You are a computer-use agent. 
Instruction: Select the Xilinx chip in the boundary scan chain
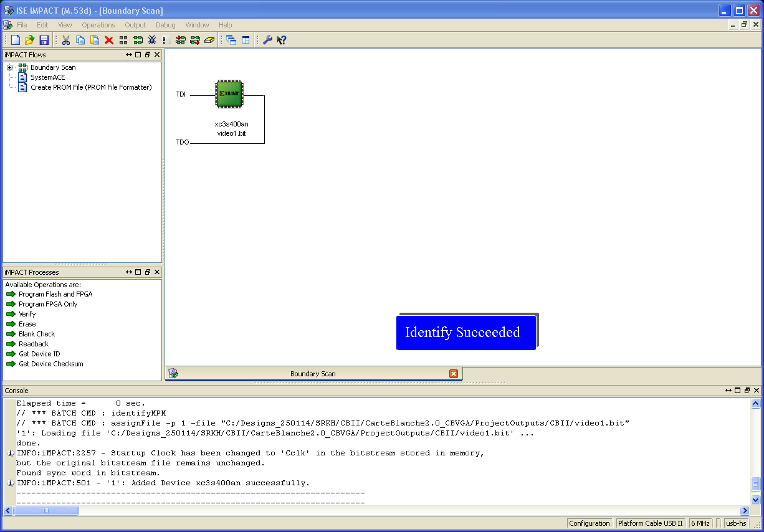click(229, 93)
